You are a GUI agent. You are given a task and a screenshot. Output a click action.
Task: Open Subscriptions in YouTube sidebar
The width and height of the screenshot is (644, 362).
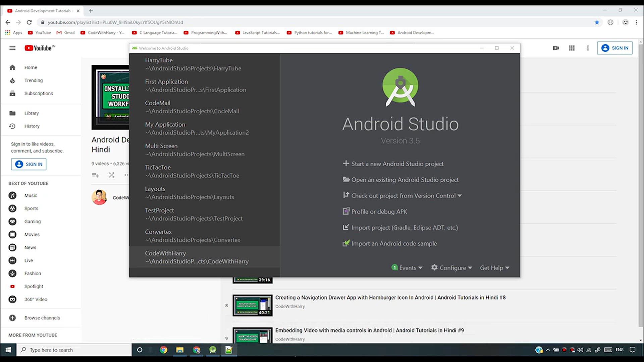click(40, 94)
